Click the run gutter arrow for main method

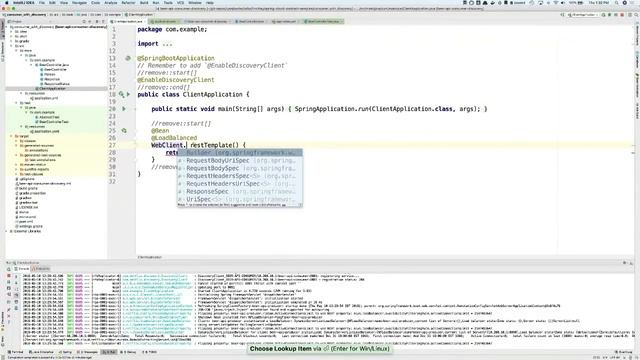[x=124, y=109]
